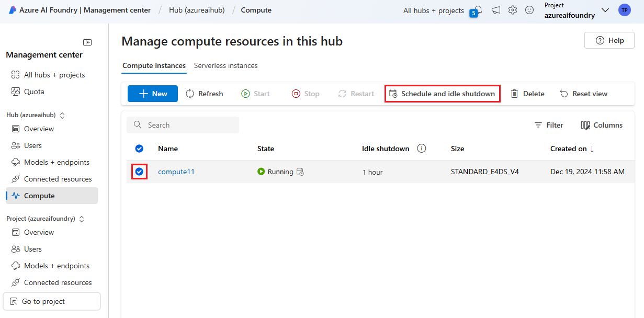Image resolution: width=644 pixels, height=318 pixels.
Task: Open the Help button
Action: (609, 40)
